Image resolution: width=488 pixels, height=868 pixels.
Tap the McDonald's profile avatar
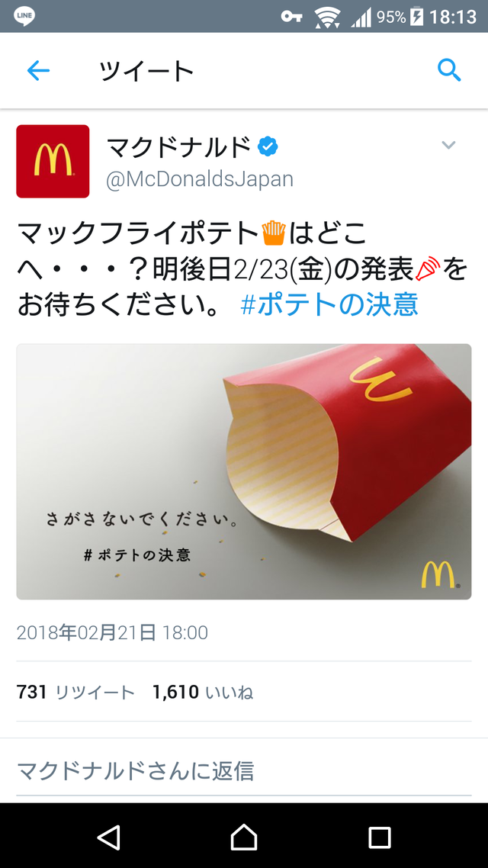[53, 161]
